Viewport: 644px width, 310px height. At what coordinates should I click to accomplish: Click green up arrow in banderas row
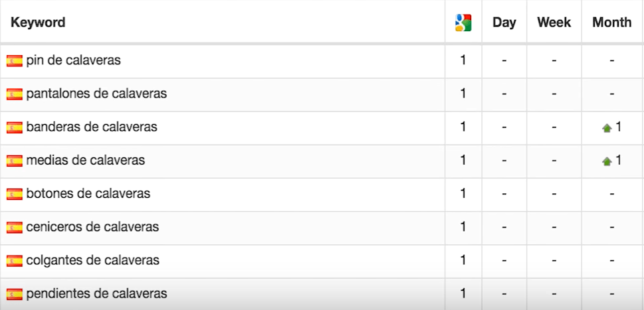tap(606, 128)
